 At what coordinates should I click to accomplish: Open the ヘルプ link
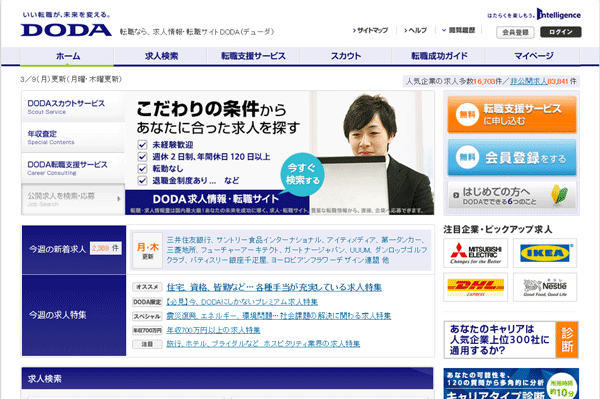point(415,30)
